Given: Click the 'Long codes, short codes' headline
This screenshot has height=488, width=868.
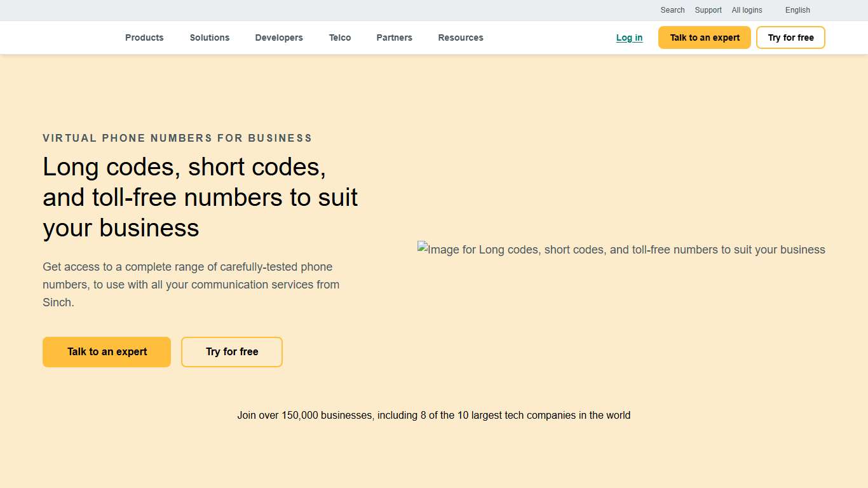Looking at the screenshot, I should [200, 197].
